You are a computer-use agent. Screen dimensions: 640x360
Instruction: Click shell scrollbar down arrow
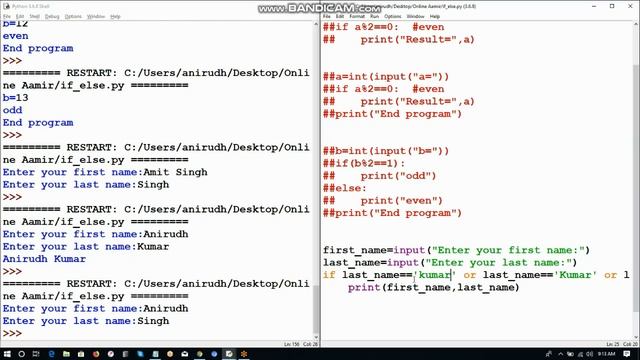(x=316, y=338)
